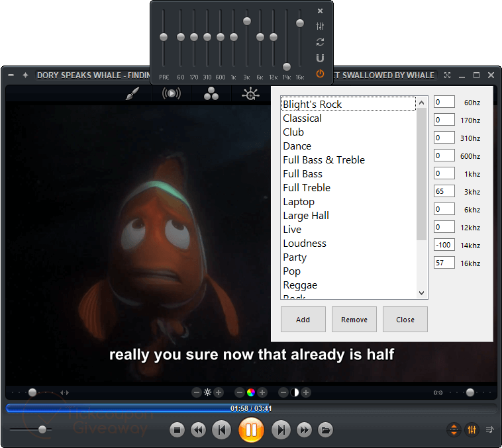Increase saturation with the plus button
The height and width of the screenshot is (448, 502).
pyautogui.click(x=262, y=392)
